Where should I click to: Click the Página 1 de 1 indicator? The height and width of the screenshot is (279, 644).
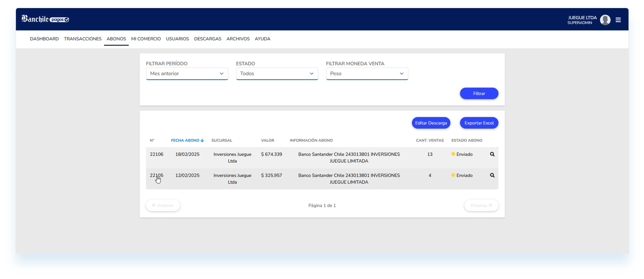(322, 205)
